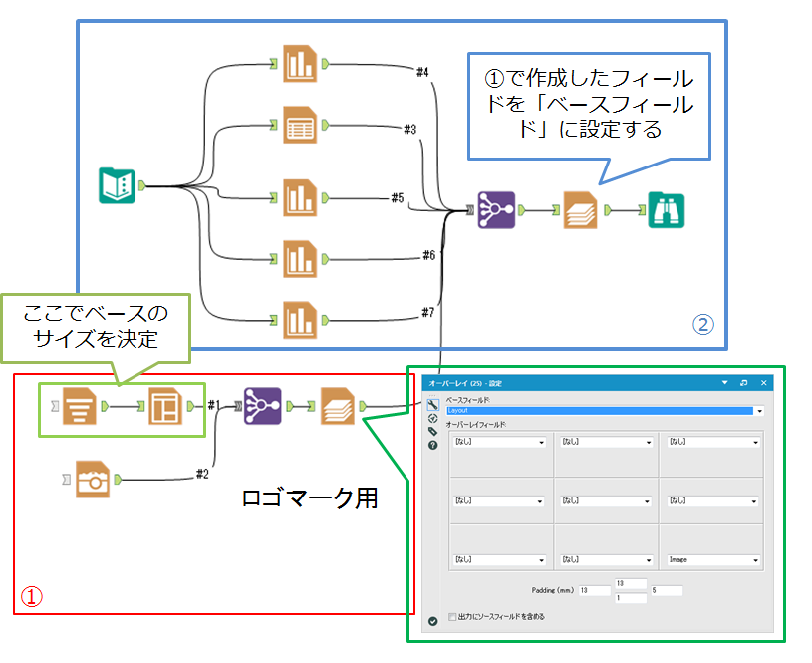Open the wrench configuration tab
812x663 pixels.
[432, 404]
